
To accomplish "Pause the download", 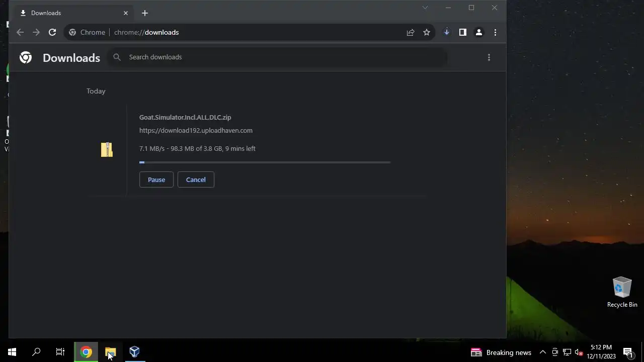I will point(156,179).
